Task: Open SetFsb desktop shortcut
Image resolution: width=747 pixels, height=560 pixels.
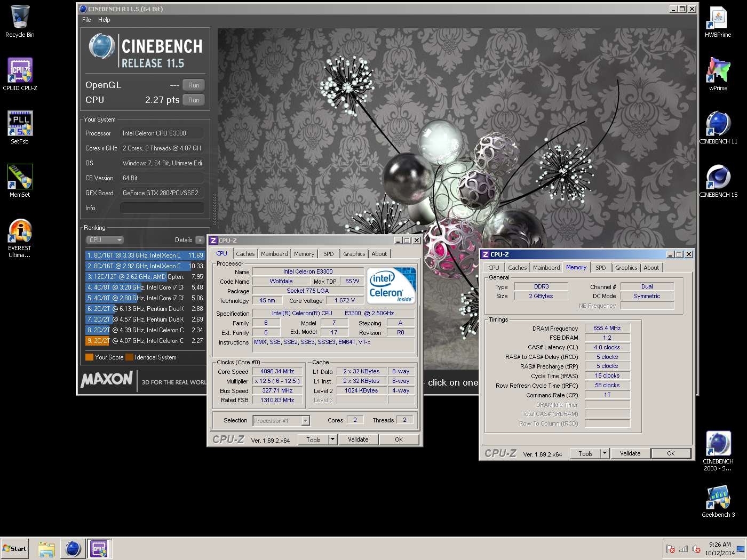Action: coord(20,128)
